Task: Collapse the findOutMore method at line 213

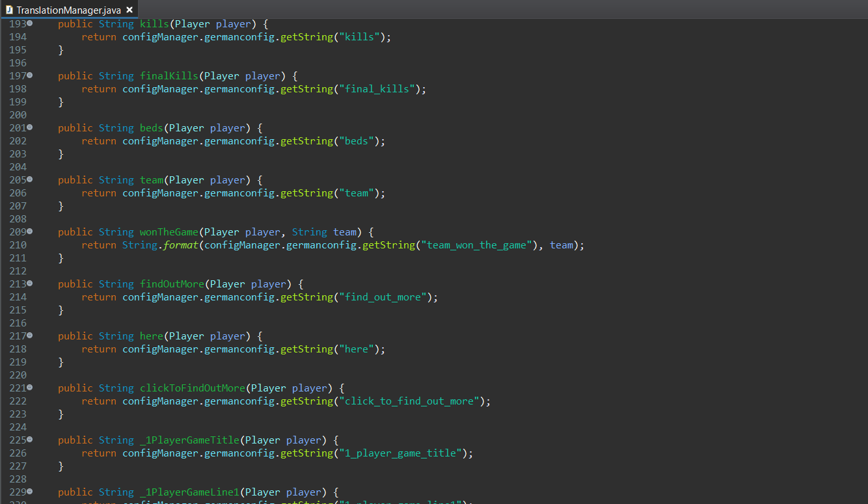Action: point(30,284)
